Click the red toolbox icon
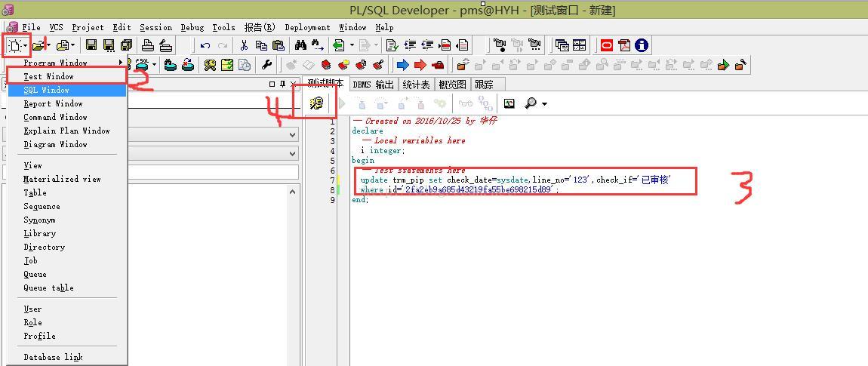Screen dimensions: 868x366 438,65
